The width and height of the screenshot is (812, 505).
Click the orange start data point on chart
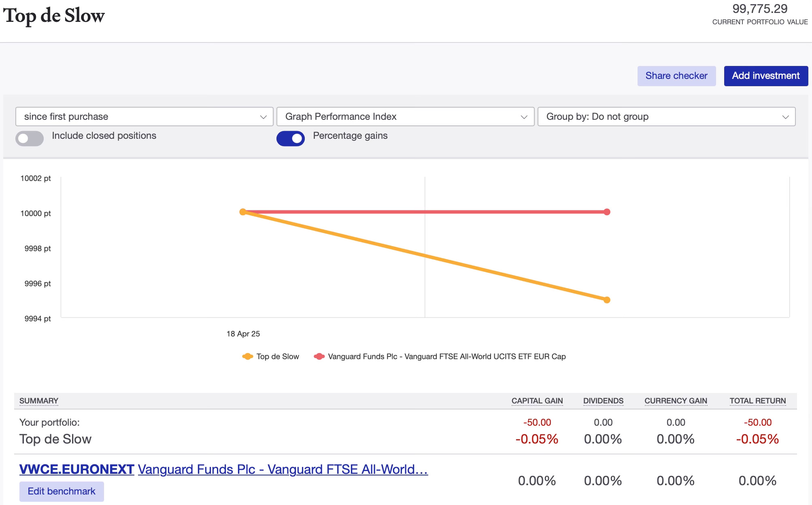pos(243,212)
